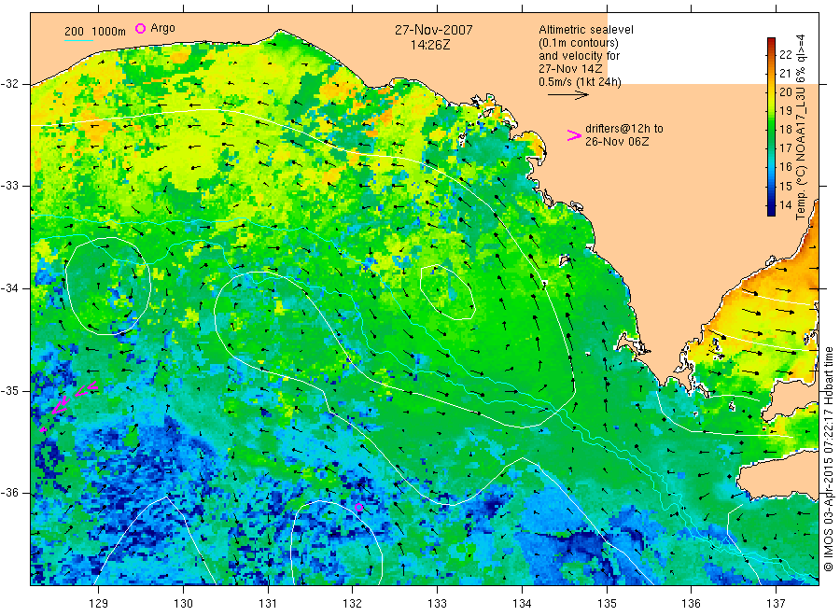Click the dark blue bottom of temperature colorbar
The width and height of the screenshot is (840, 616).
point(771,211)
